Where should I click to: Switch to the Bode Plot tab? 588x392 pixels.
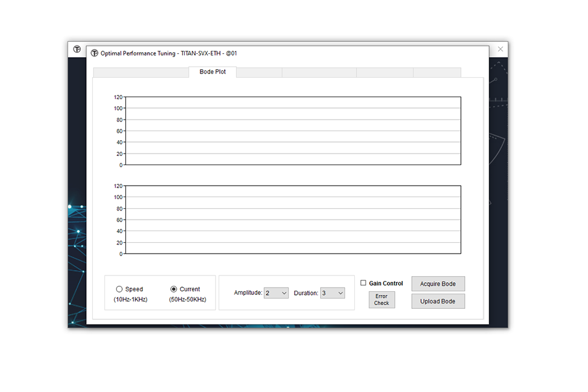click(x=213, y=72)
